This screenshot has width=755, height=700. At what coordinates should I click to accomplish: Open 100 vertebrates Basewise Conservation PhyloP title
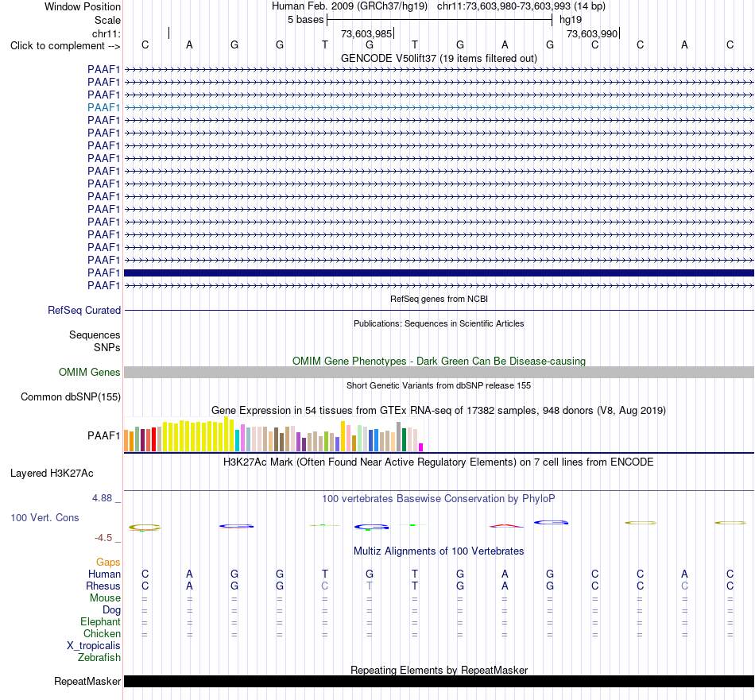point(439,499)
